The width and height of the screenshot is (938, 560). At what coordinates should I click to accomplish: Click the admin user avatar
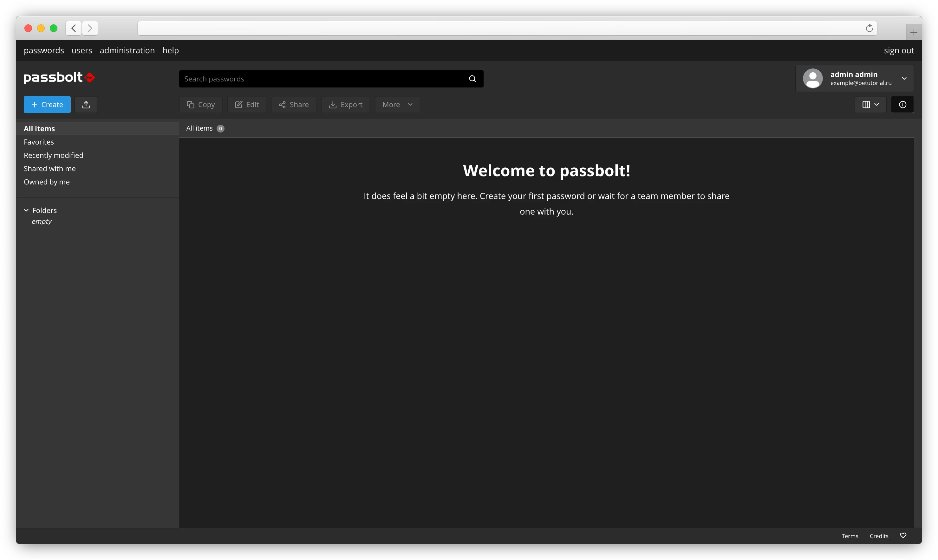[x=812, y=79]
